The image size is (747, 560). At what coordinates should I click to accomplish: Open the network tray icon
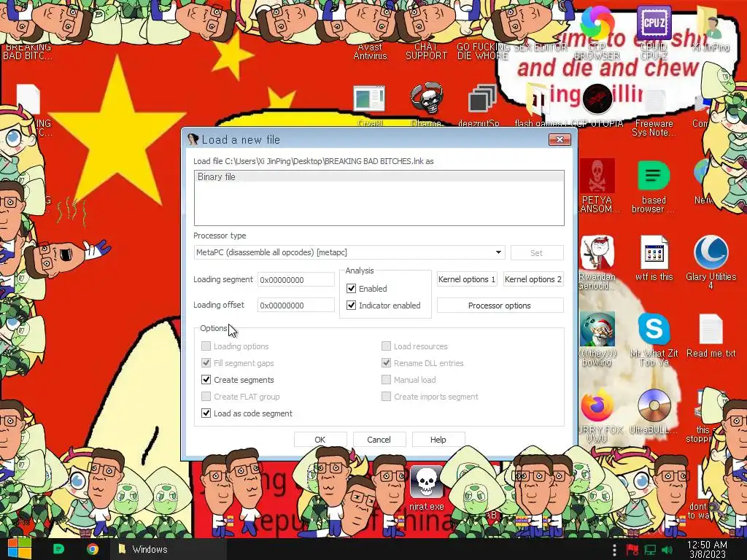650,550
